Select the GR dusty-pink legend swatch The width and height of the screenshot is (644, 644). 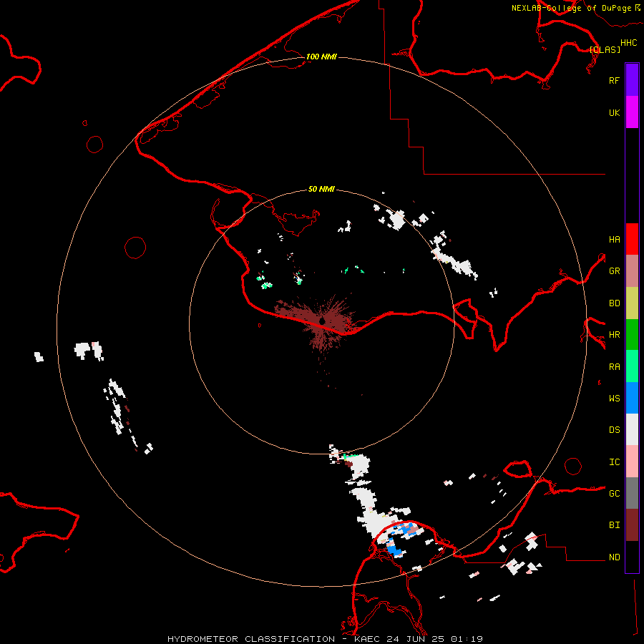coord(632,271)
